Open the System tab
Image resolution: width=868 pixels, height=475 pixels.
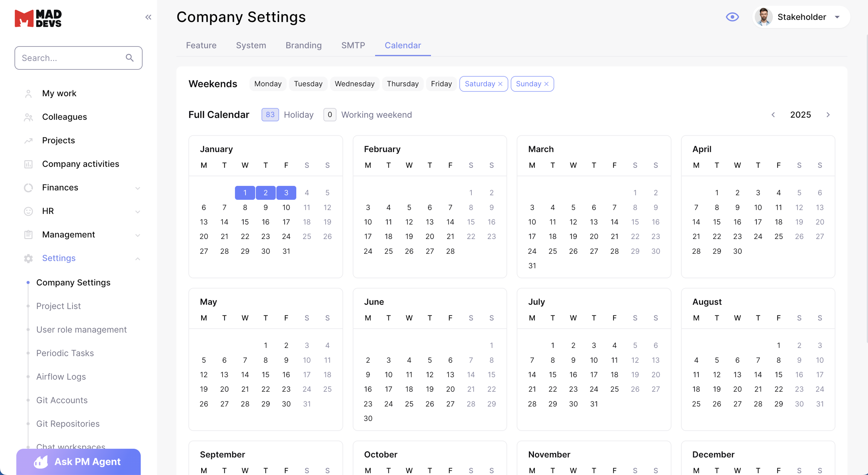click(251, 45)
